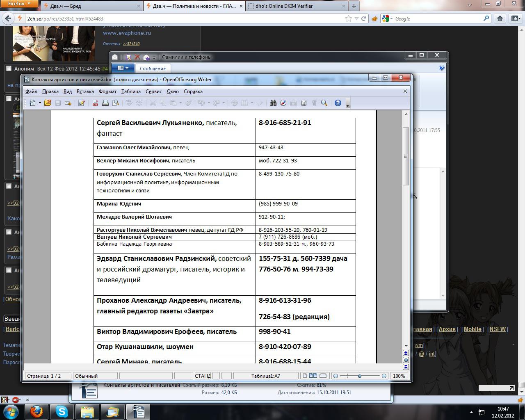Click the zoom in plus button in status bar

384,376
